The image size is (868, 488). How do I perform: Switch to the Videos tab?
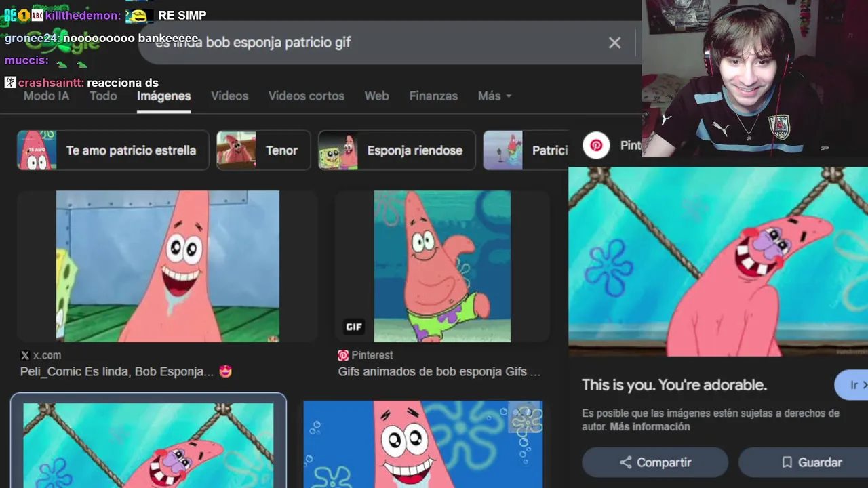point(229,96)
